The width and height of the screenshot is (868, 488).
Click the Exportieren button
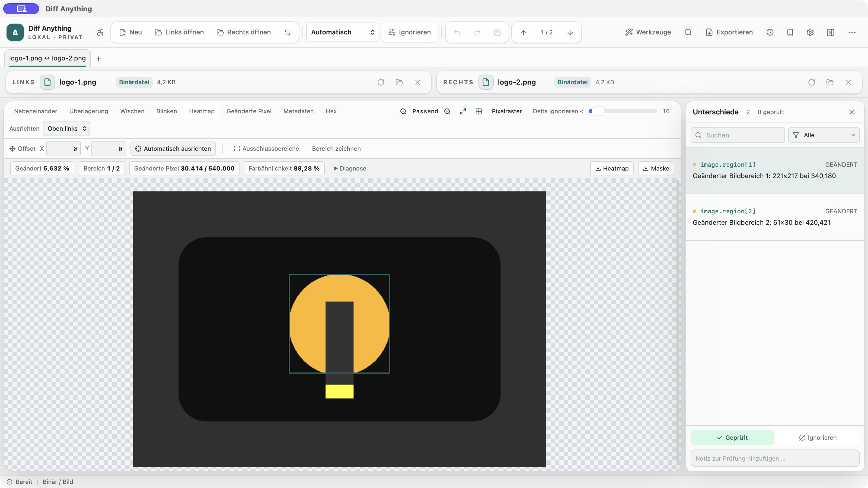click(x=729, y=32)
